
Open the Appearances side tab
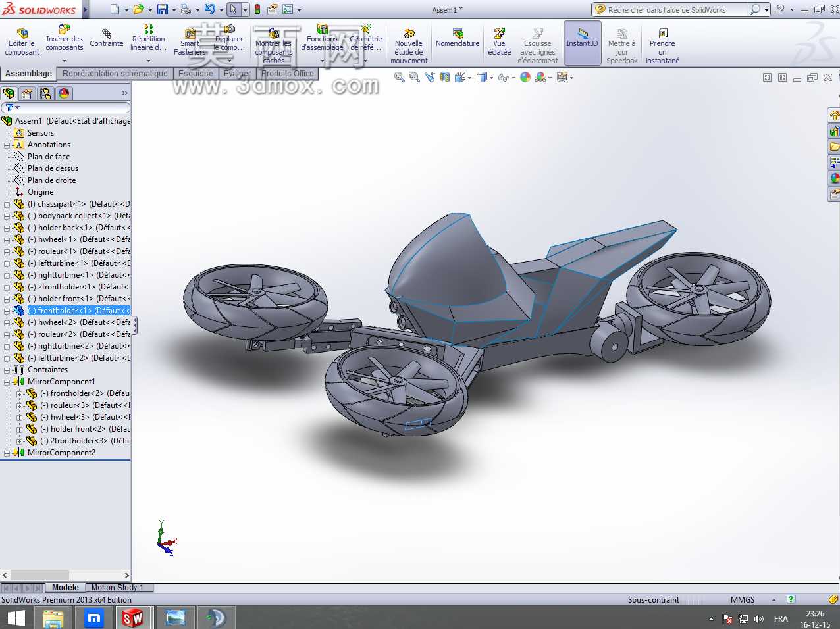834,178
